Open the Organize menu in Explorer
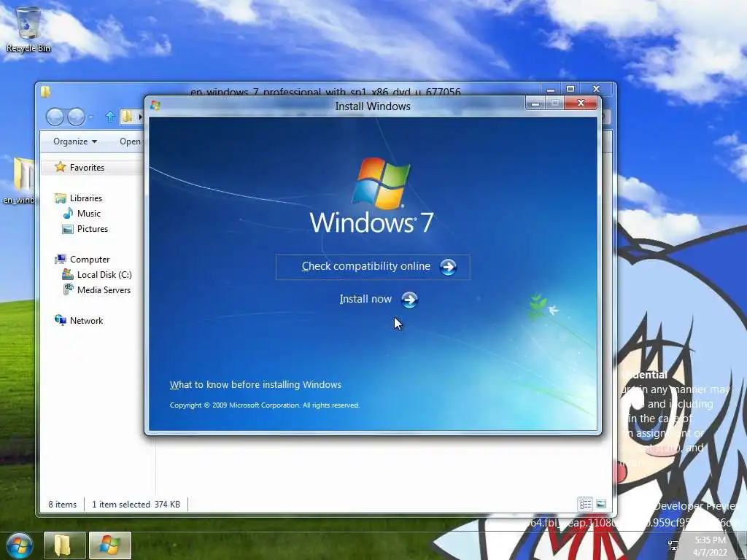747x560 pixels. click(x=75, y=141)
